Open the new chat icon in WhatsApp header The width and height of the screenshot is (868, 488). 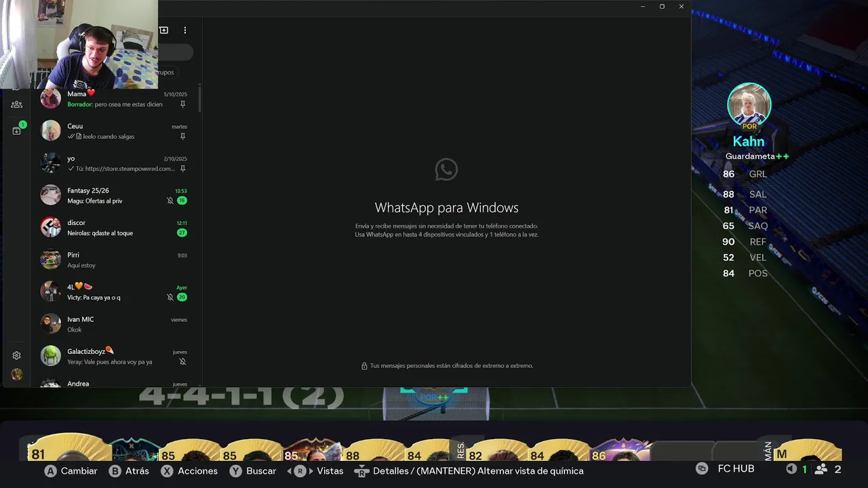click(x=163, y=30)
